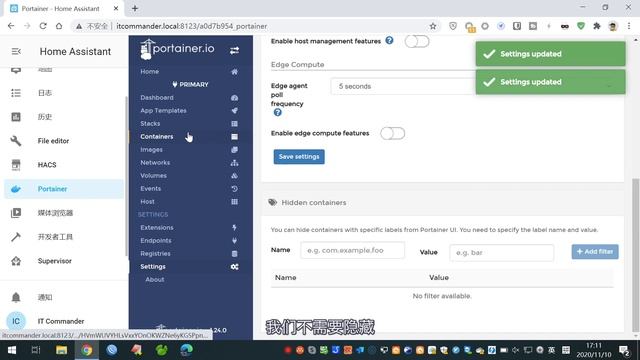Click the Add filter button
This screenshot has height=360, width=640.
click(x=595, y=252)
